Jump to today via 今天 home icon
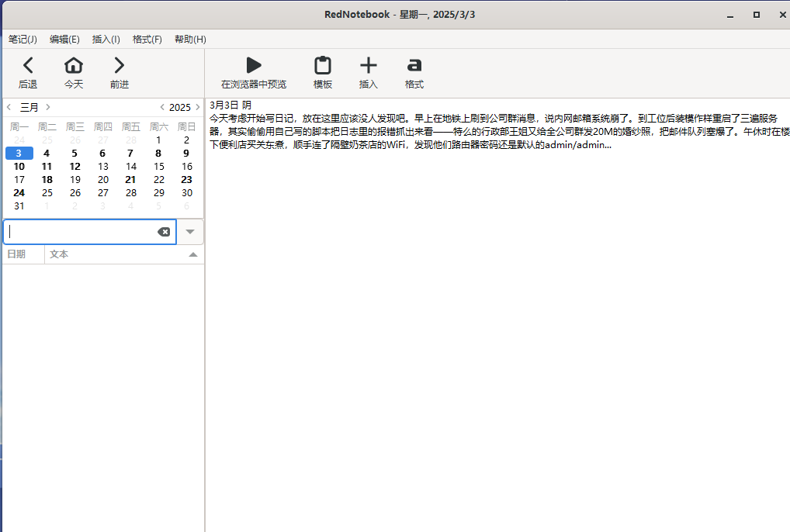790x532 pixels. coord(74,65)
